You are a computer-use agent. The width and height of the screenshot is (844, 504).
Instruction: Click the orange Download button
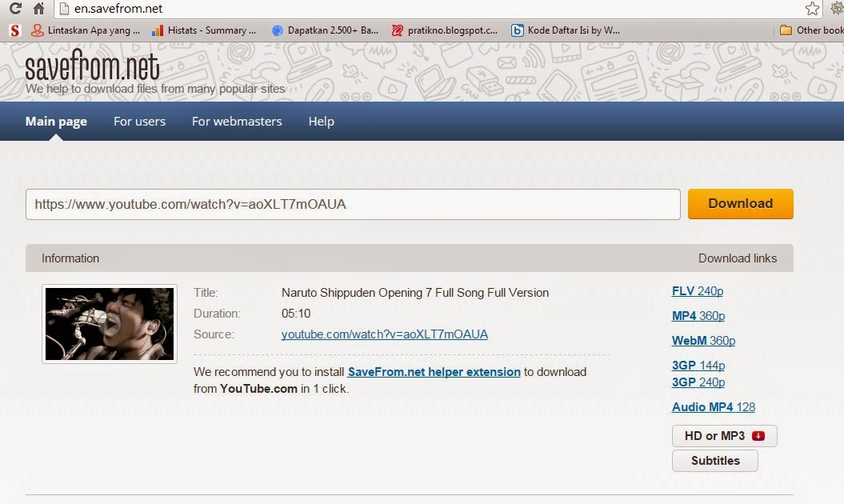(x=740, y=203)
